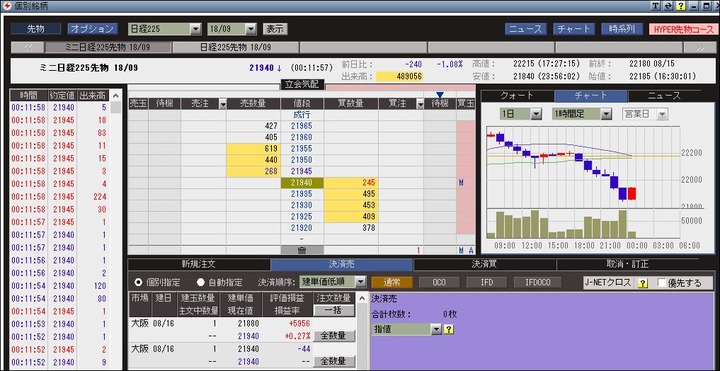Switch to 決済売 tab

(x=341, y=265)
